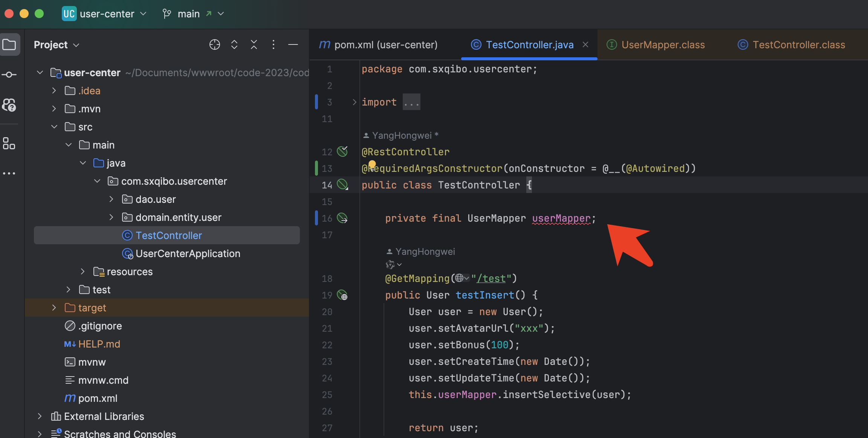The image size is (868, 438).
Task: Click the globe icon in @GetMapping
Action: [459, 278]
